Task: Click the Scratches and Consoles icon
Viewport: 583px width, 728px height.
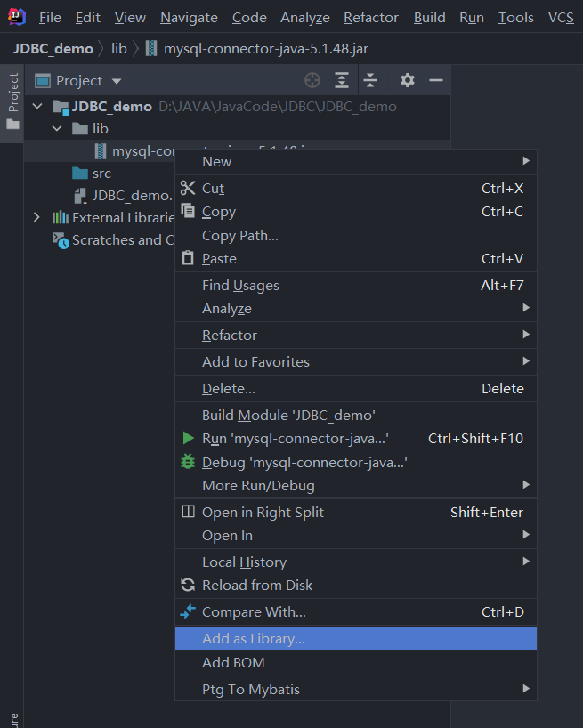Action: [x=61, y=240]
